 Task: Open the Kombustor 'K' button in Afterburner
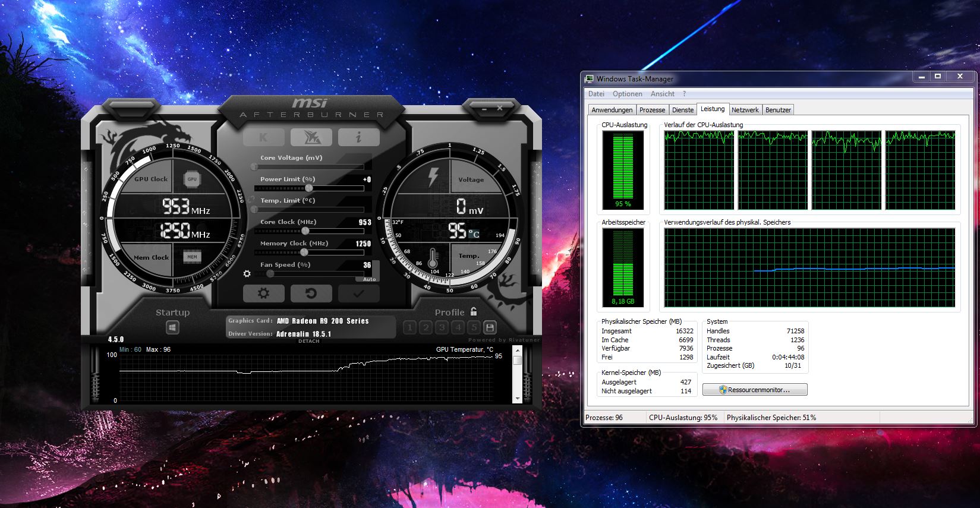point(263,137)
